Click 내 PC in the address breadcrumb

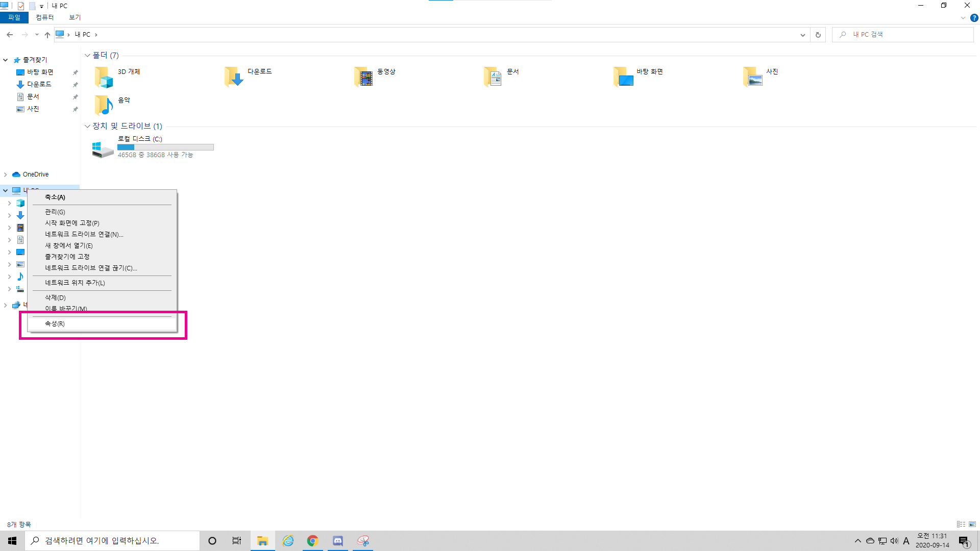pos(83,35)
